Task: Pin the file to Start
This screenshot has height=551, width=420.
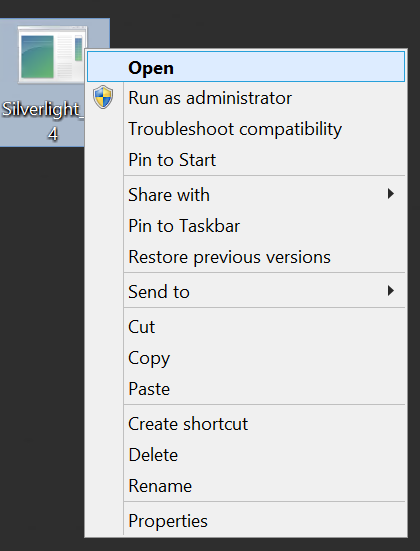Action: 246,160
